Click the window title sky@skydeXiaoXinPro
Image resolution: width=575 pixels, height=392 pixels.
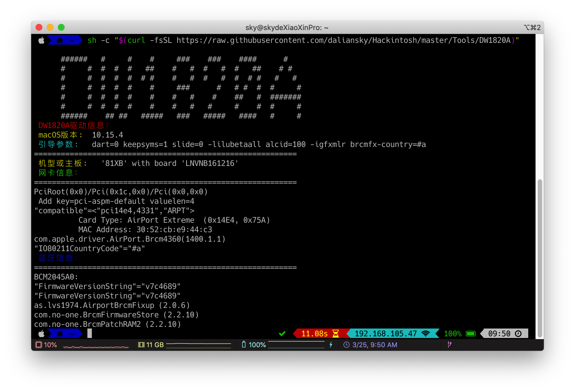(x=287, y=28)
